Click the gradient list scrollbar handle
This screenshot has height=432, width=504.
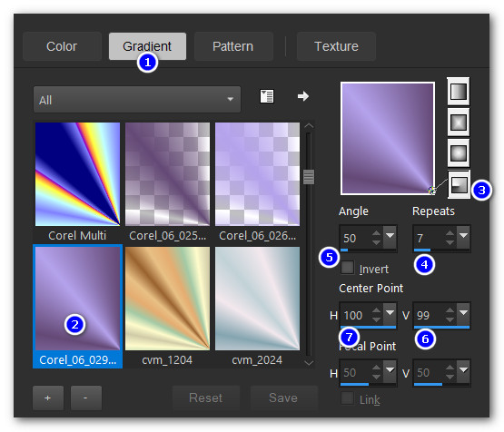click(309, 177)
